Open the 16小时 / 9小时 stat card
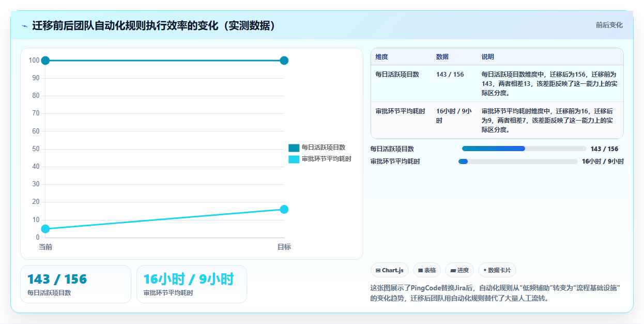Image resolution: width=644 pixels, height=324 pixels. click(x=192, y=284)
